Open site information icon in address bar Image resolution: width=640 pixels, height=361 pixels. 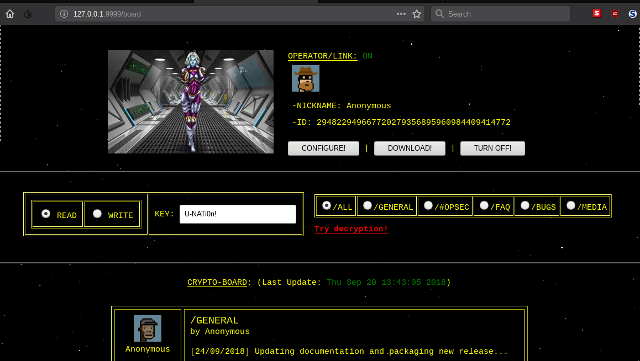click(64, 14)
